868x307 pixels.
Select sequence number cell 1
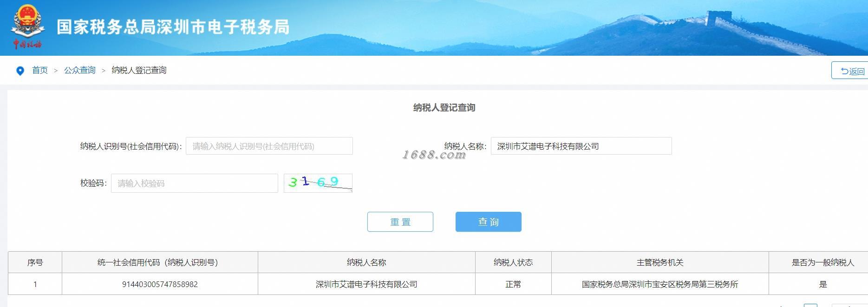click(x=35, y=284)
